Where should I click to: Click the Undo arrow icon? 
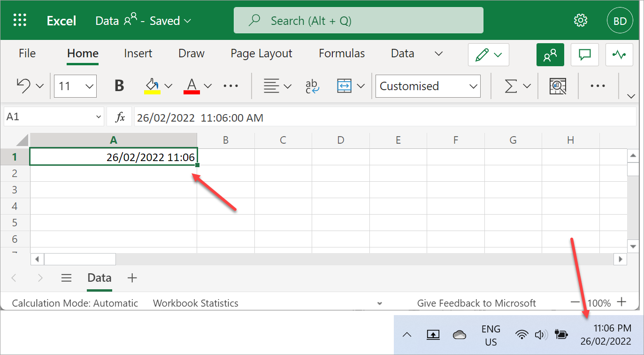(23, 86)
